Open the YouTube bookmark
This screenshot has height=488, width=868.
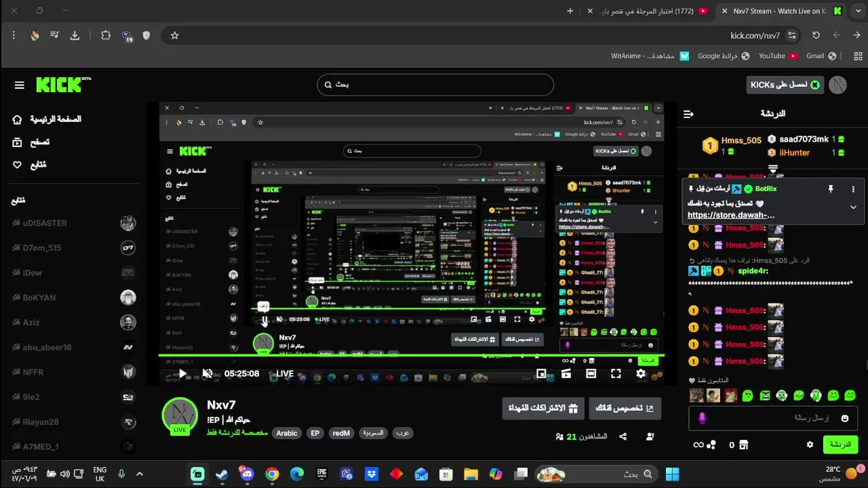pos(778,56)
